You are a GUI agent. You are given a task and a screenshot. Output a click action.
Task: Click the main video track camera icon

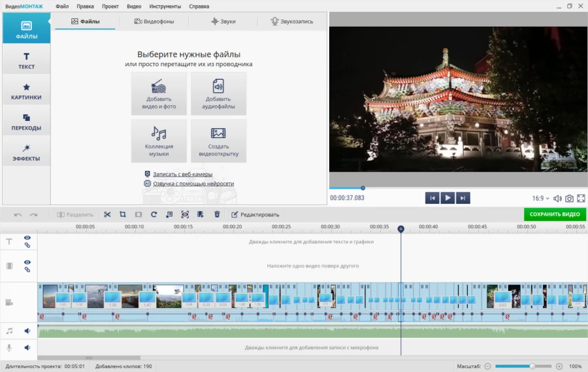[9, 302]
